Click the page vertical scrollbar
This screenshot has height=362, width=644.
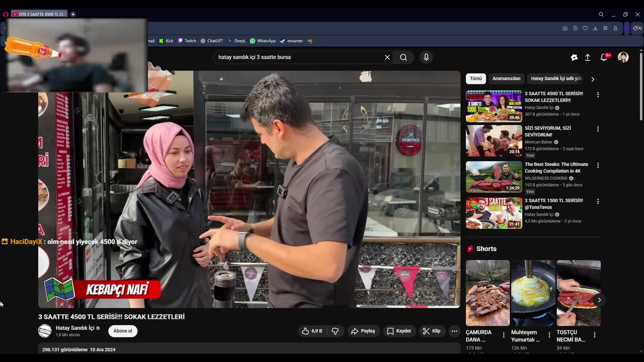pos(641,85)
